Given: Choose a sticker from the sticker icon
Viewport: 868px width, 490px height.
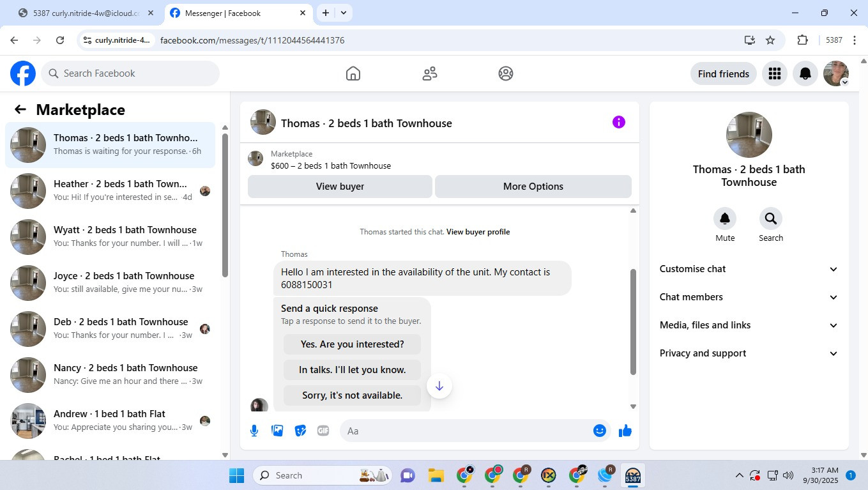Looking at the screenshot, I should pos(300,431).
